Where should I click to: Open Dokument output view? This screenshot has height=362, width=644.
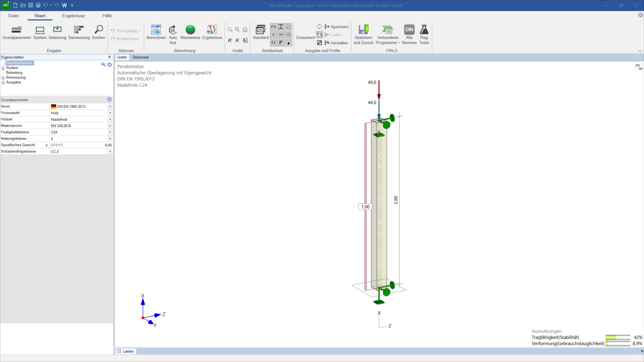(x=305, y=38)
